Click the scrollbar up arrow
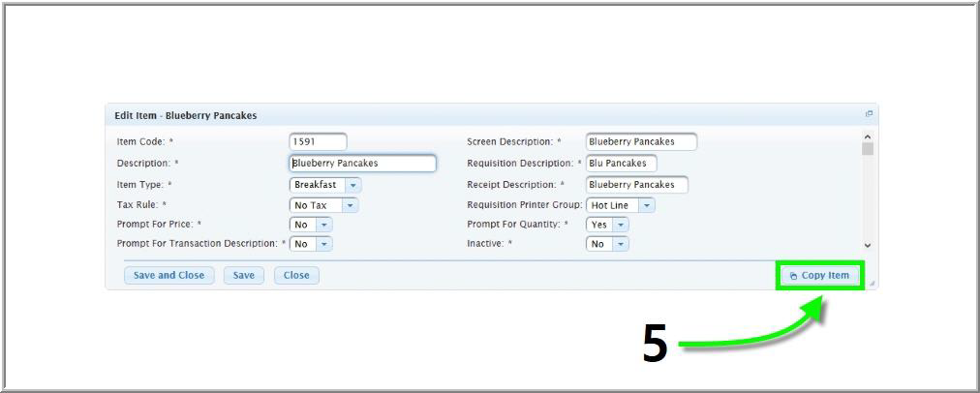This screenshot has height=393, width=980. tap(867, 136)
